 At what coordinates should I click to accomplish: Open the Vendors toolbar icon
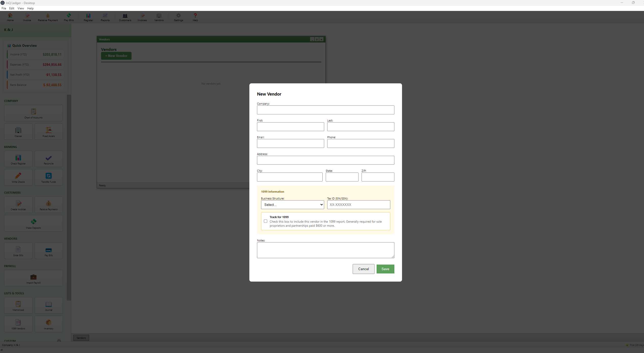pyautogui.click(x=159, y=17)
